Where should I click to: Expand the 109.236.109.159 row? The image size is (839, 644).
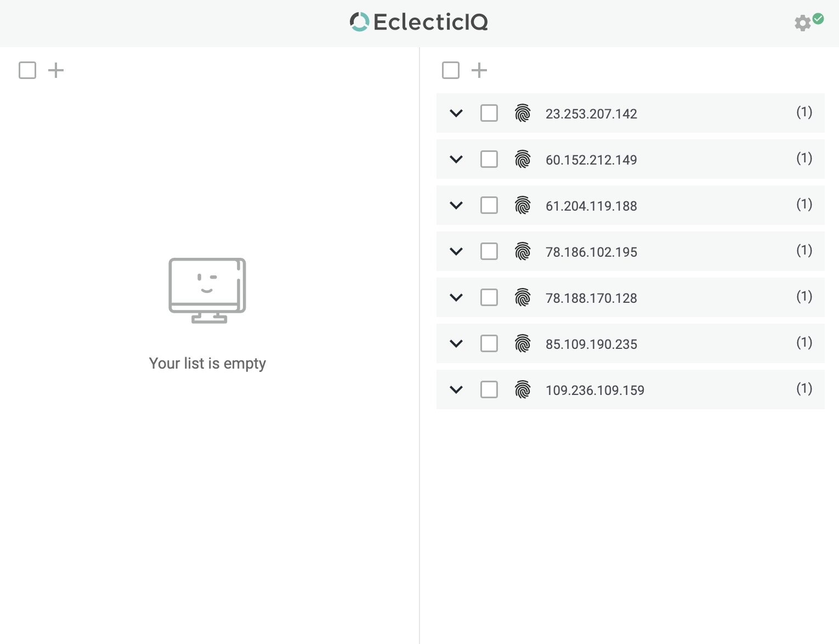(x=456, y=389)
